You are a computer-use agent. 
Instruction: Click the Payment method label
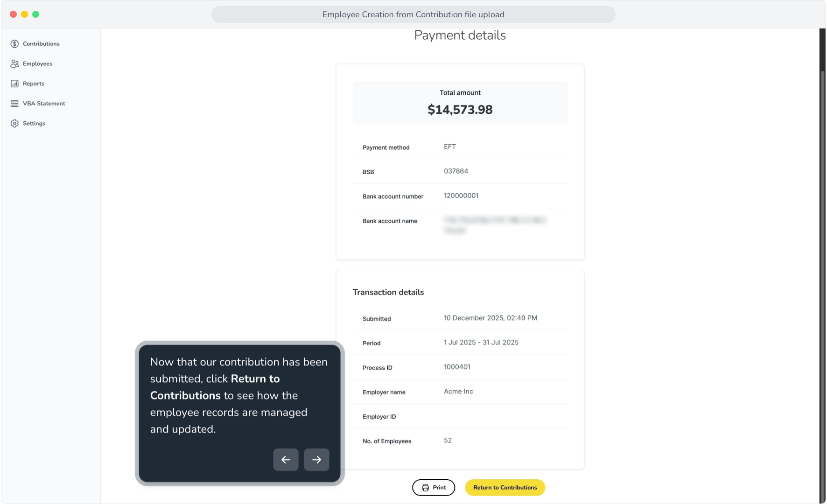(386, 147)
